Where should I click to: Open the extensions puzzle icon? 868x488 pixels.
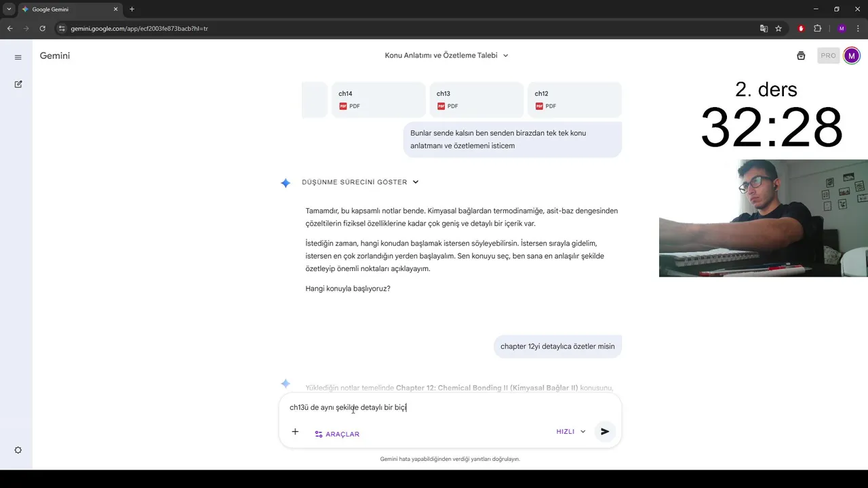[x=817, y=28]
